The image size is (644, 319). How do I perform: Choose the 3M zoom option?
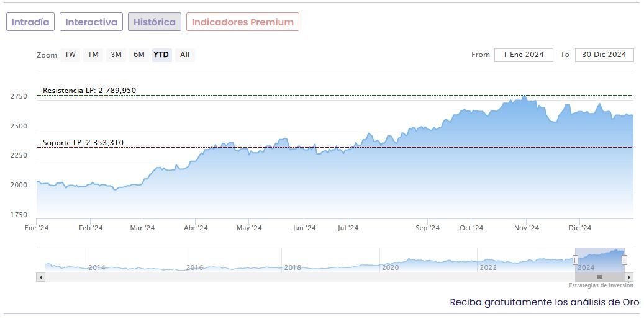(x=116, y=55)
